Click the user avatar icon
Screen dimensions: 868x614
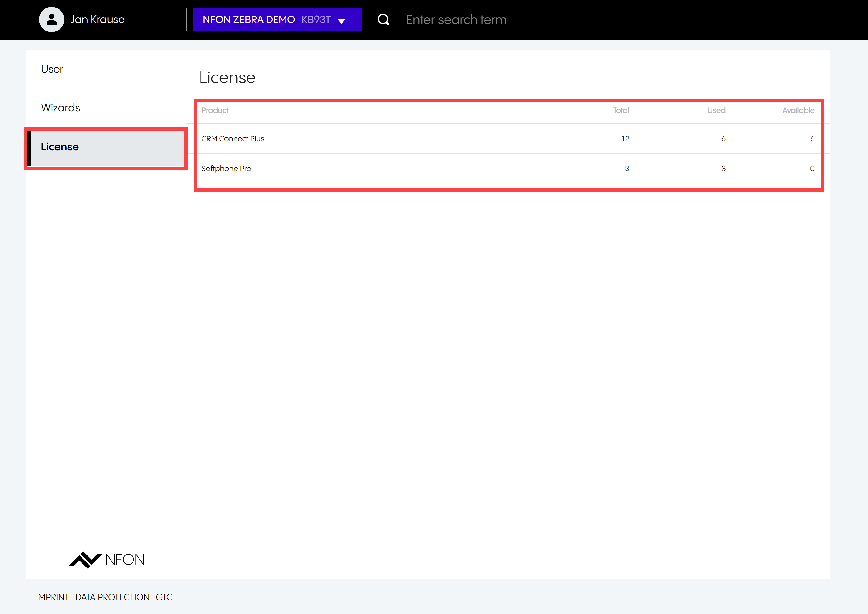pyautogui.click(x=51, y=20)
